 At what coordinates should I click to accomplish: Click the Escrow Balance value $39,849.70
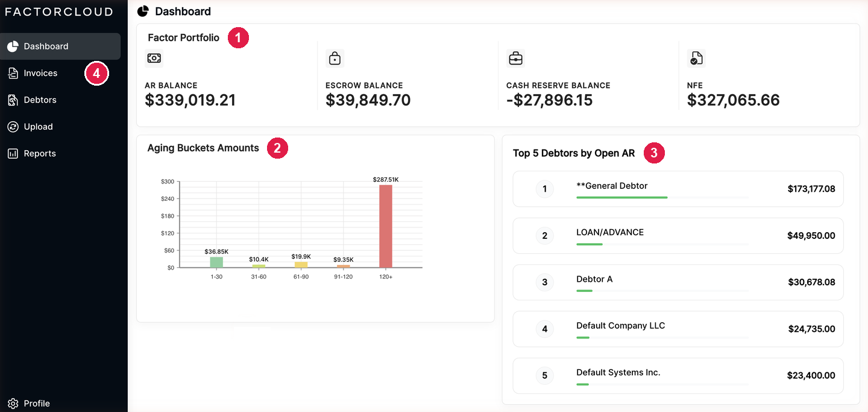pos(368,100)
